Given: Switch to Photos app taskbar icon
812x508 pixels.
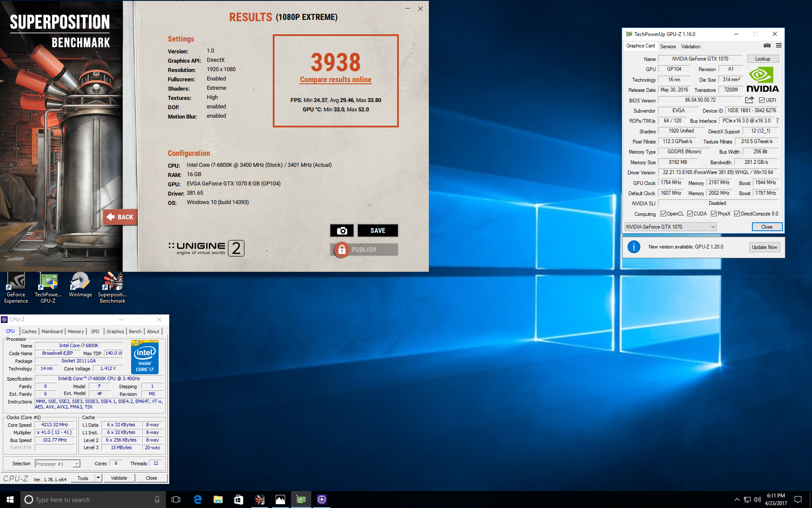Looking at the screenshot, I should click(x=280, y=500).
